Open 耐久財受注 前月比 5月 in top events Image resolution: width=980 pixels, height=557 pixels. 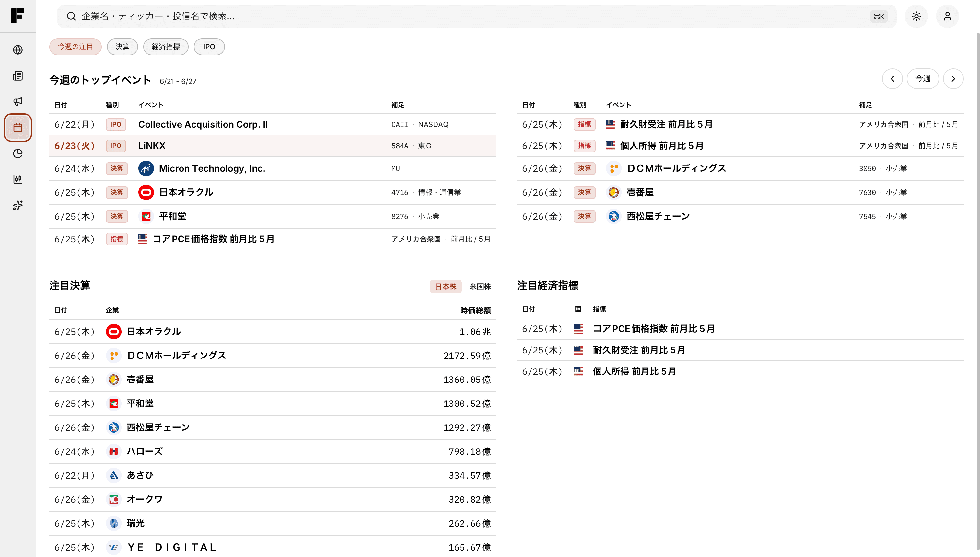pos(740,125)
